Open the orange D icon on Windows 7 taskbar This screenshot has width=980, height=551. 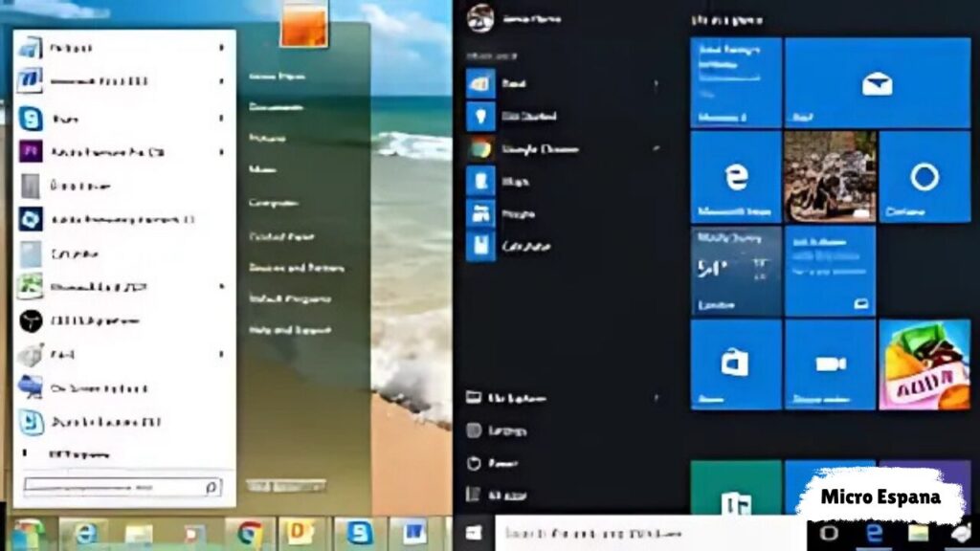tap(301, 534)
